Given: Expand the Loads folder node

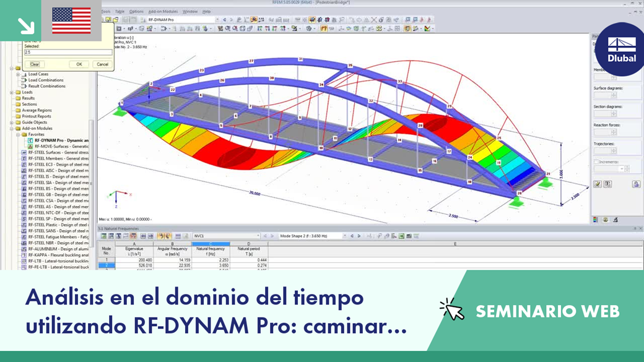Looking at the screenshot, I should tap(12, 92).
